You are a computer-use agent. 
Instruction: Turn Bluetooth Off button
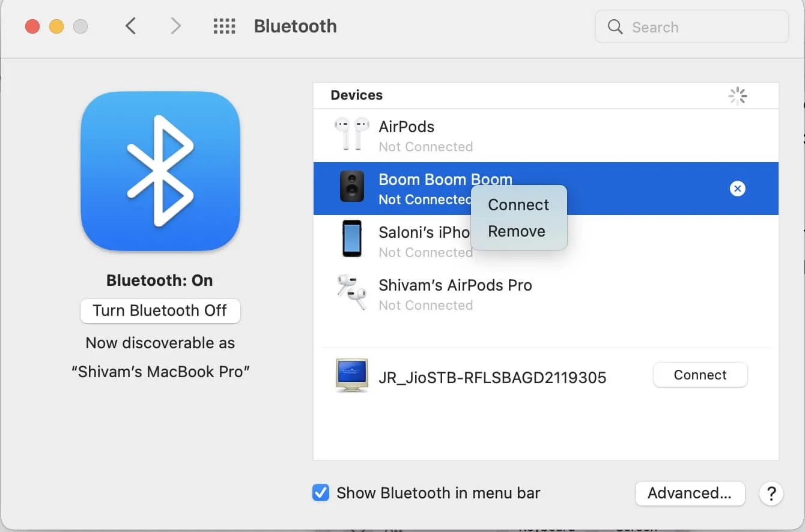(160, 310)
